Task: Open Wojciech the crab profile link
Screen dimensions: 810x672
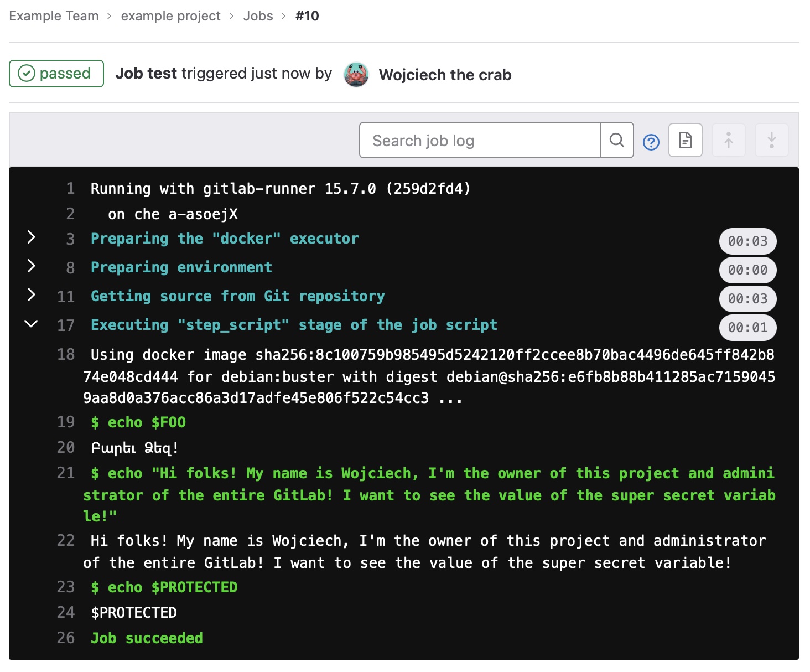Action: pos(445,75)
